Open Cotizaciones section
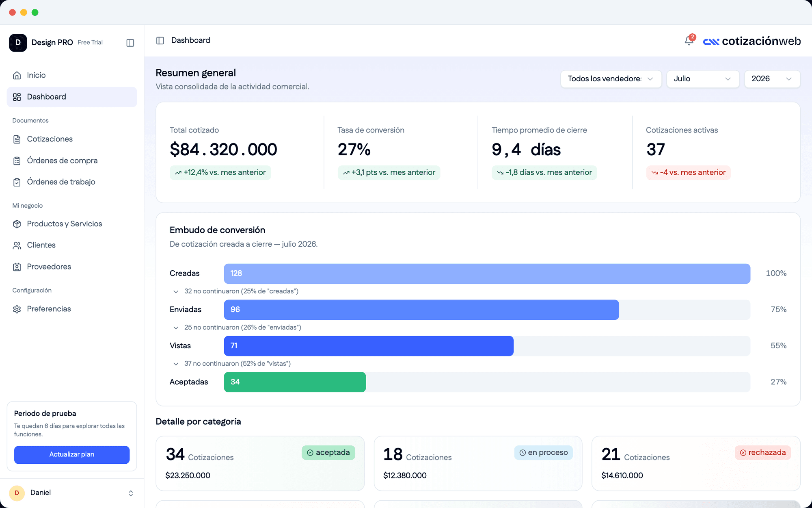Viewport: 812px width, 508px height. [x=72, y=139]
